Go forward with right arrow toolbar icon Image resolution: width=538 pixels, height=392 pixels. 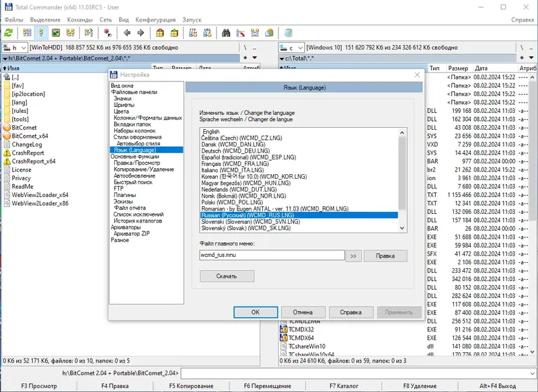(x=141, y=33)
